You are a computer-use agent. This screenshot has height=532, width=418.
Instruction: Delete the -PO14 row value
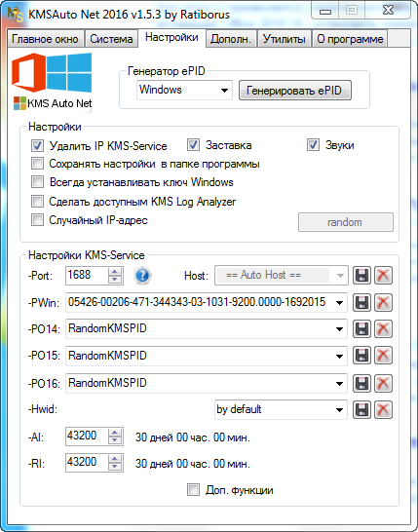[x=383, y=328]
